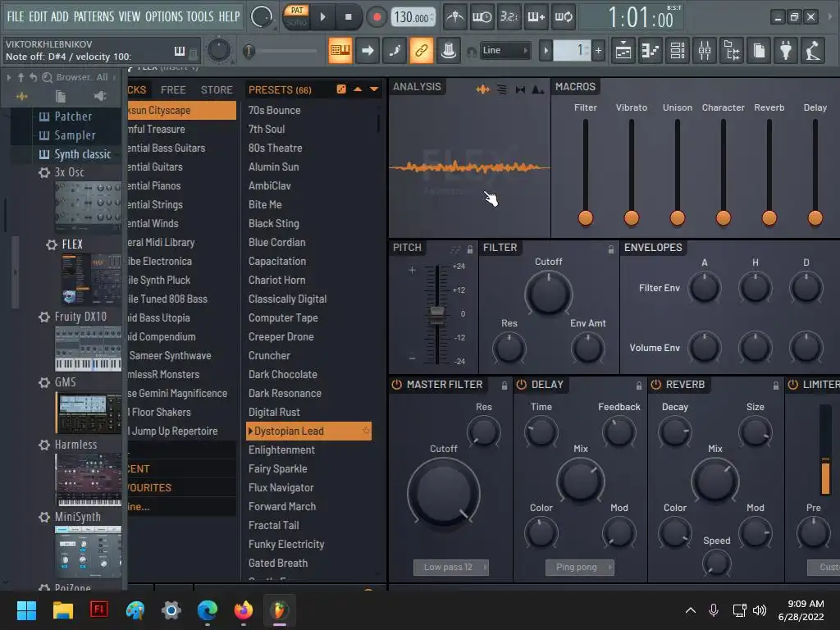
Task: Open the OPTIONS menu
Action: tap(163, 16)
